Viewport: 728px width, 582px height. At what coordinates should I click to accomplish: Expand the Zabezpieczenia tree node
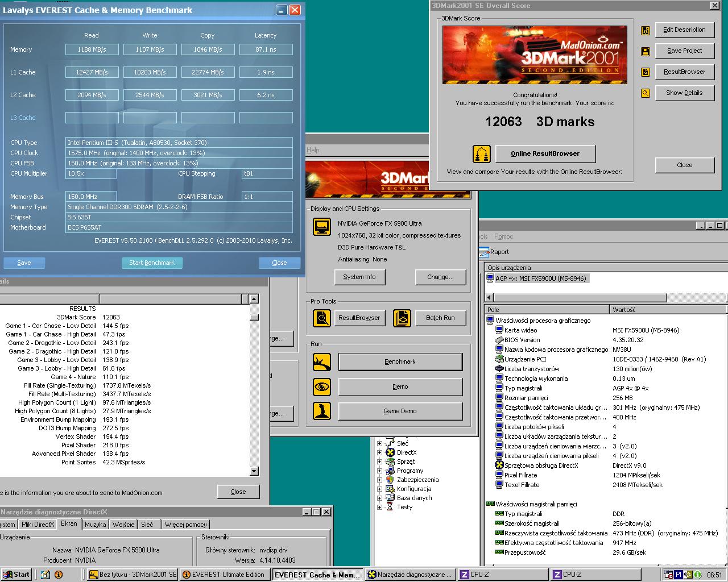pyautogui.click(x=380, y=480)
